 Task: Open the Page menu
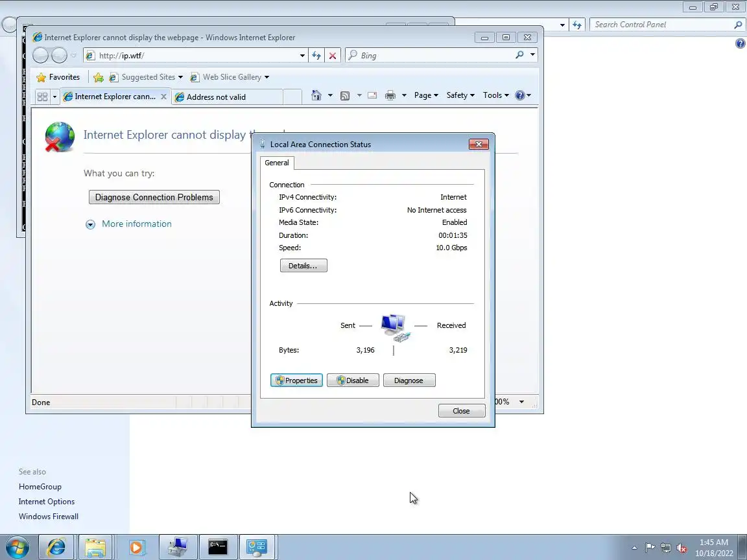(x=426, y=95)
